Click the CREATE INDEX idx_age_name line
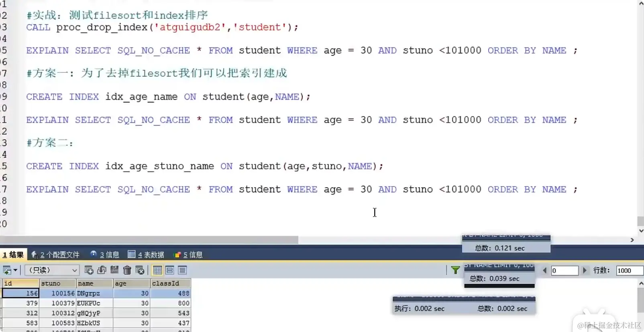Screen dimensions: 644x332 pos(168,97)
